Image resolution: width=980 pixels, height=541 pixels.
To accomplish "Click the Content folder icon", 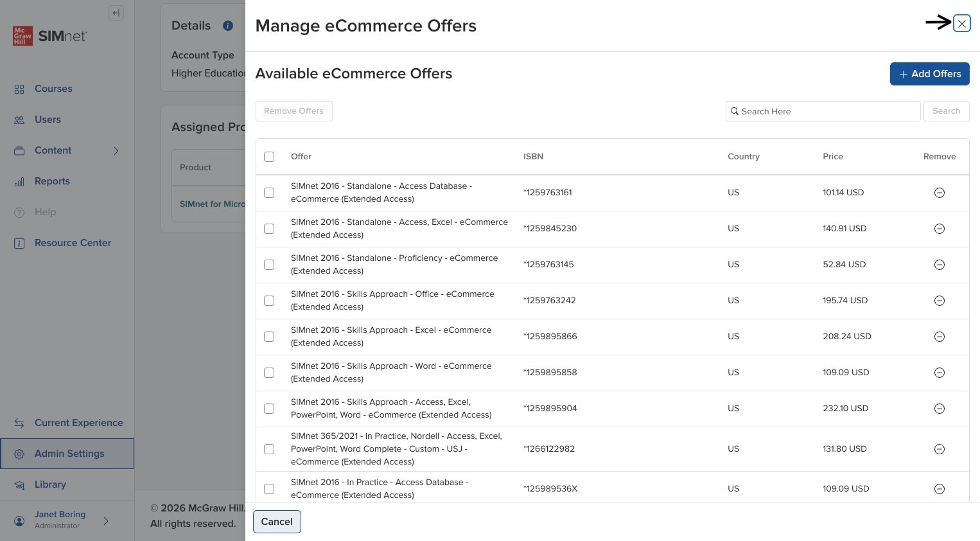I will tap(19, 151).
